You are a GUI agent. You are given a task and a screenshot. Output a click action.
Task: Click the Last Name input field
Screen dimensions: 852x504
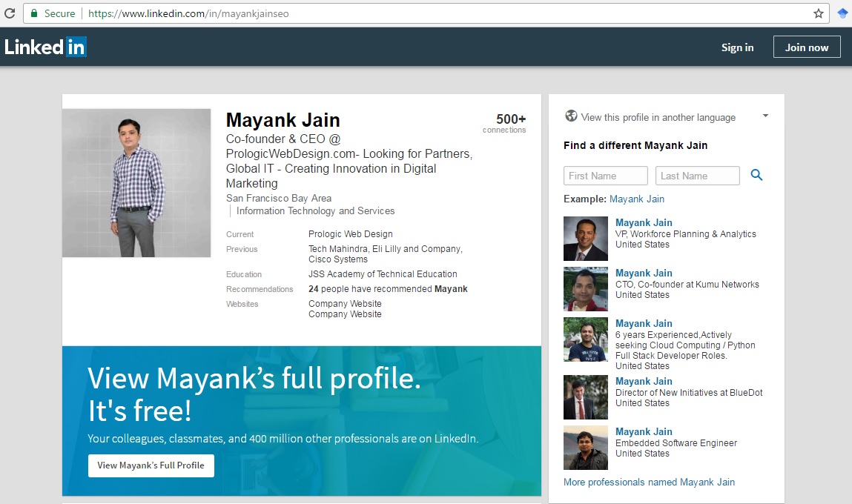tap(697, 176)
